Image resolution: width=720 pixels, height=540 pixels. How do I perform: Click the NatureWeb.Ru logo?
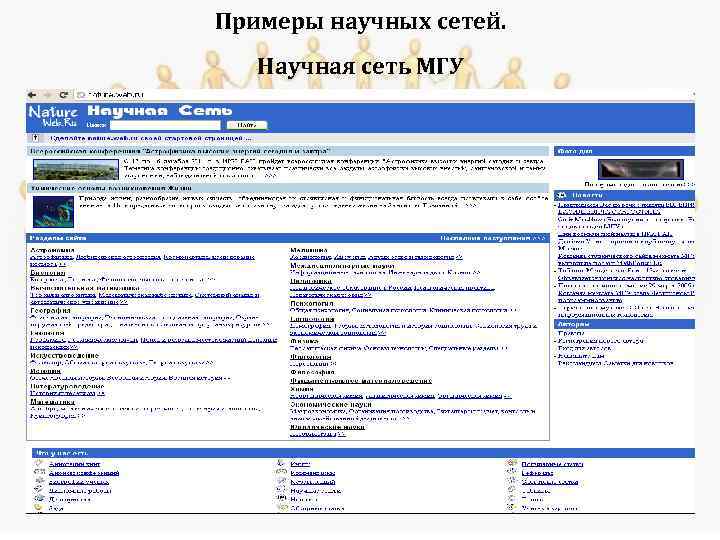pyautogui.click(x=53, y=117)
